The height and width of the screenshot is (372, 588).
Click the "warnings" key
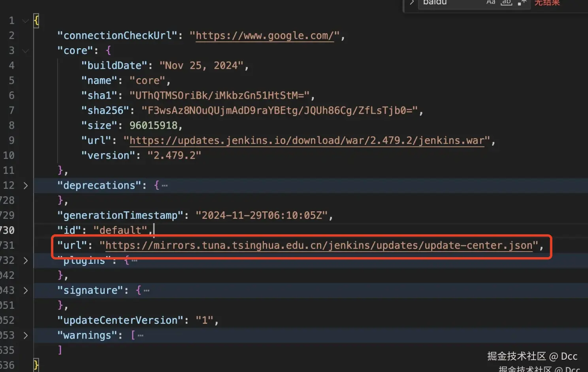pos(87,336)
